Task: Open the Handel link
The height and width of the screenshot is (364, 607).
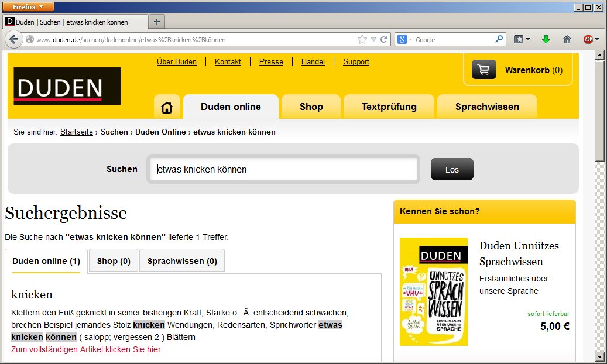Action: click(x=313, y=62)
